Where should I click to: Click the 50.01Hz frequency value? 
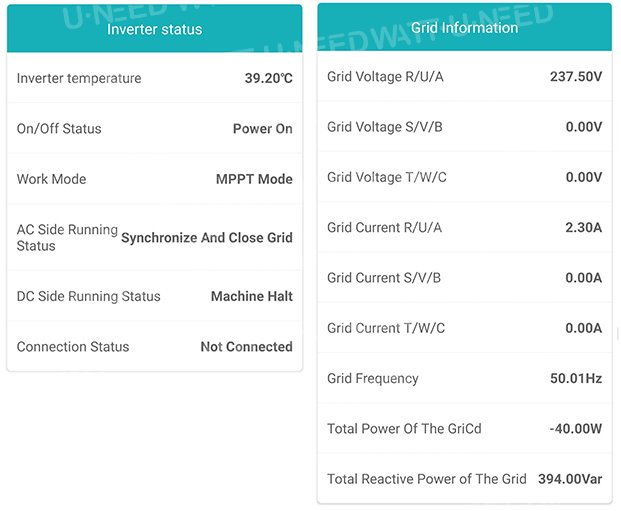[x=575, y=379]
